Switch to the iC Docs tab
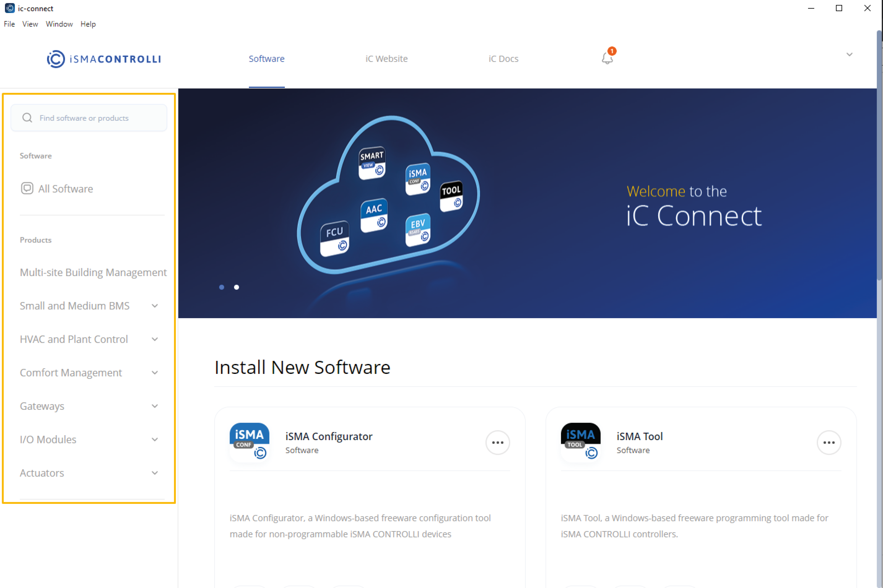This screenshot has width=883, height=588. pos(503,59)
